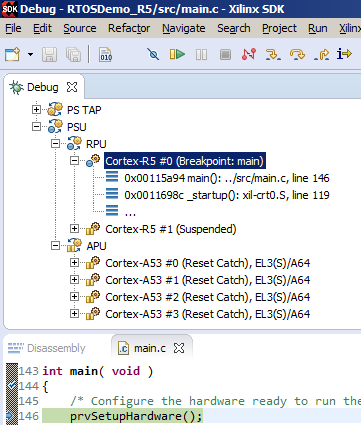Viewport: 361px width, 425px height.
Task: Click the main() stack frame icon
Action: [x=112, y=177]
